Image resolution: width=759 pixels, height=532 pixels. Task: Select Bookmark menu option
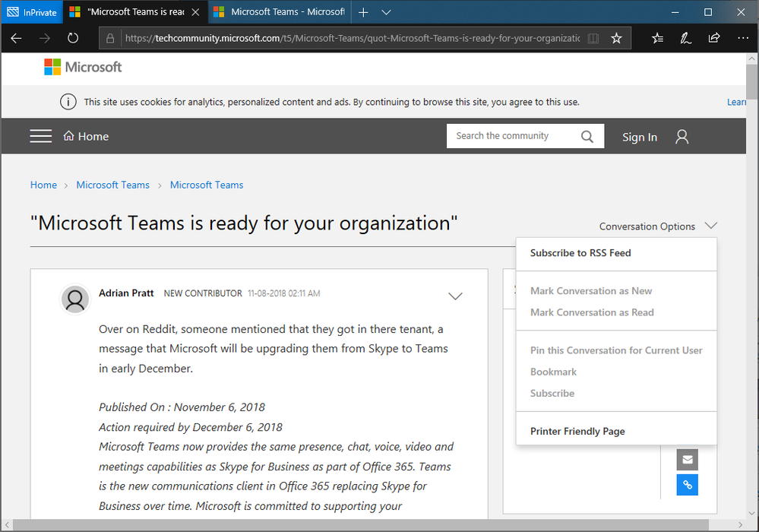click(553, 372)
